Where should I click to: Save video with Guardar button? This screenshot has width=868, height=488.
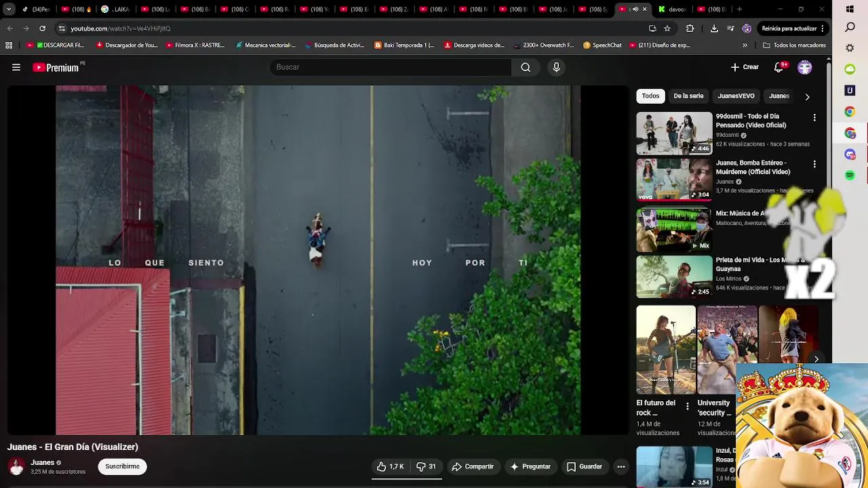pos(585,466)
